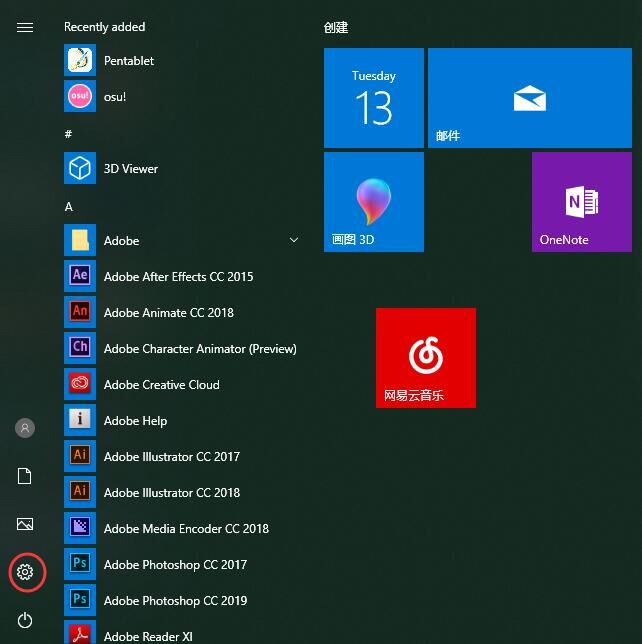Expand the hamburger menu at top

[25, 28]
